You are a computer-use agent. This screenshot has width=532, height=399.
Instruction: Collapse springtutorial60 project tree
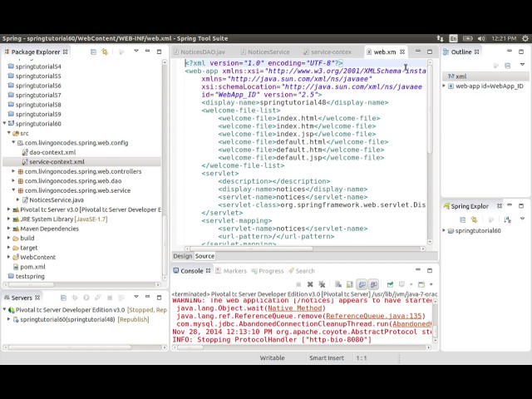click(x=4, y=124)
